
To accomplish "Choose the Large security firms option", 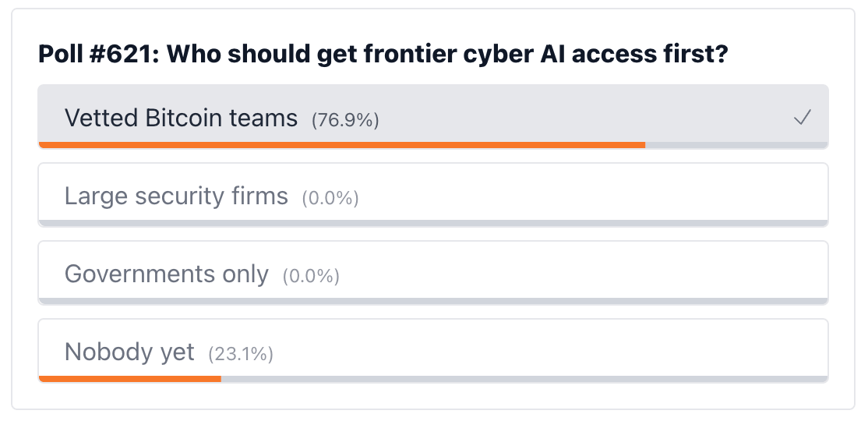I will point(433,195).
